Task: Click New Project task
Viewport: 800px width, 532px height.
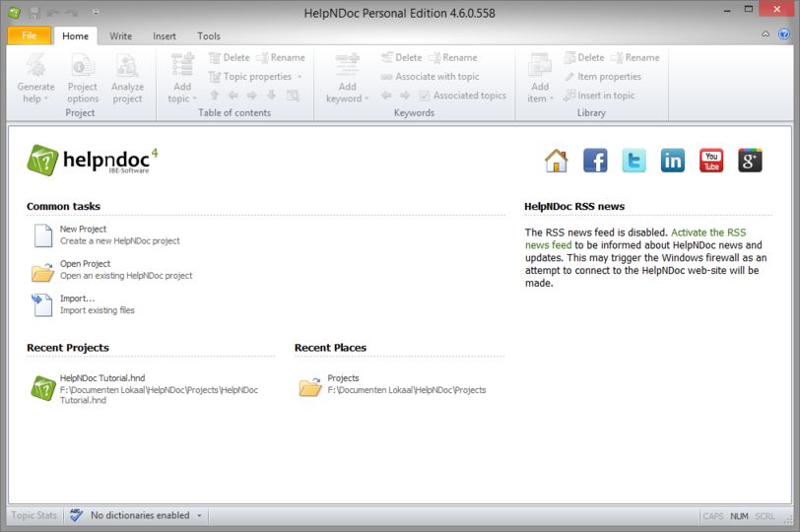Action: [106, 234]
